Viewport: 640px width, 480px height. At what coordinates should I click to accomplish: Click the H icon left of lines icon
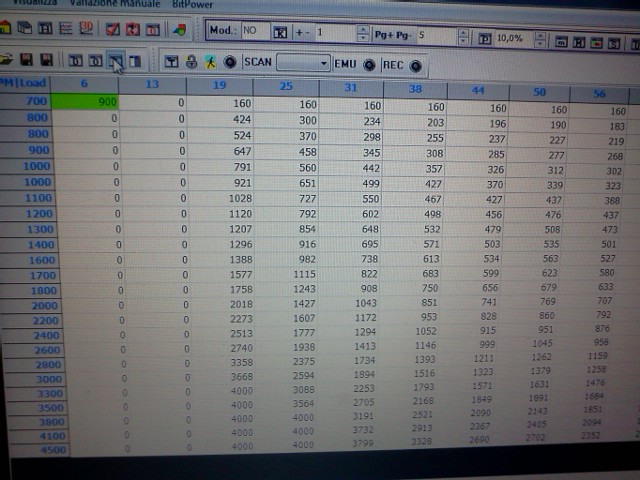tap(45, 28)
